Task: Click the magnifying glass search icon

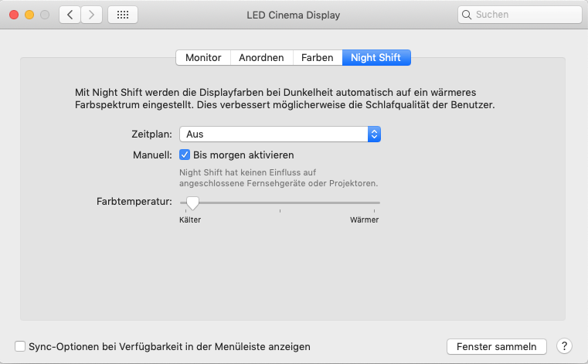Action: 467,15
